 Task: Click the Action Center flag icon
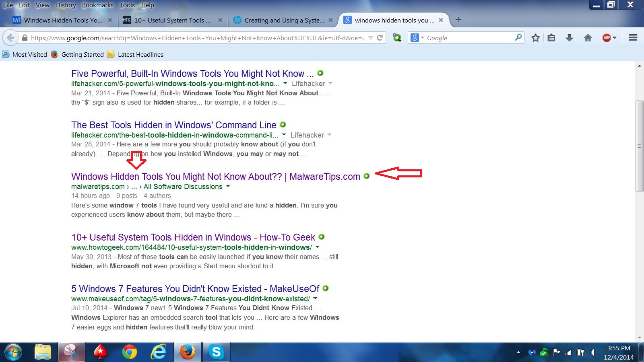(556, 353)
